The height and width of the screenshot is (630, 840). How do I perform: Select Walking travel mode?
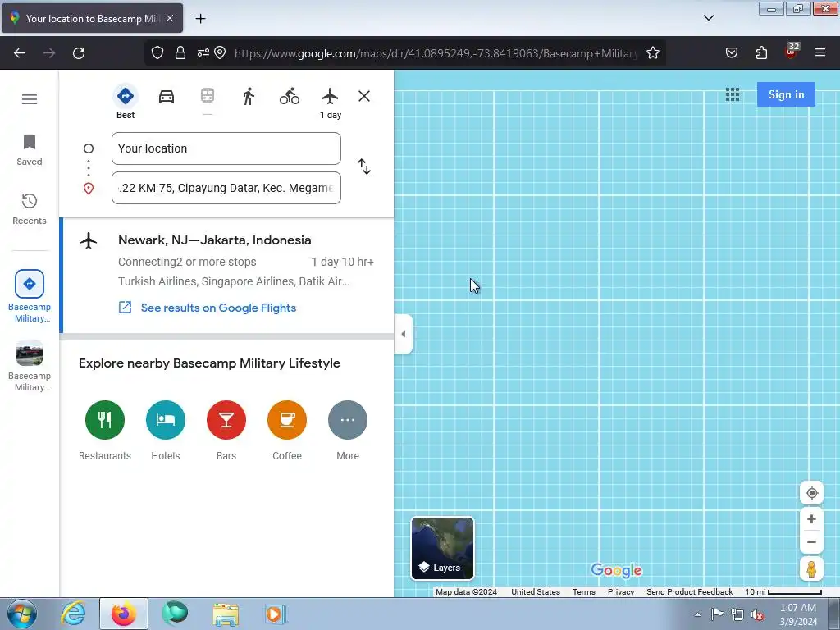[248, 97]
